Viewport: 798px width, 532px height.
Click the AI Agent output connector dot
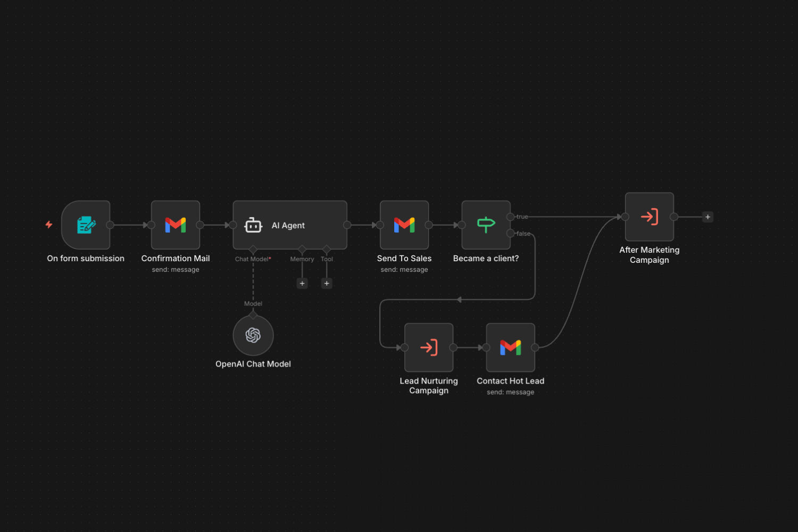(347, 225)
